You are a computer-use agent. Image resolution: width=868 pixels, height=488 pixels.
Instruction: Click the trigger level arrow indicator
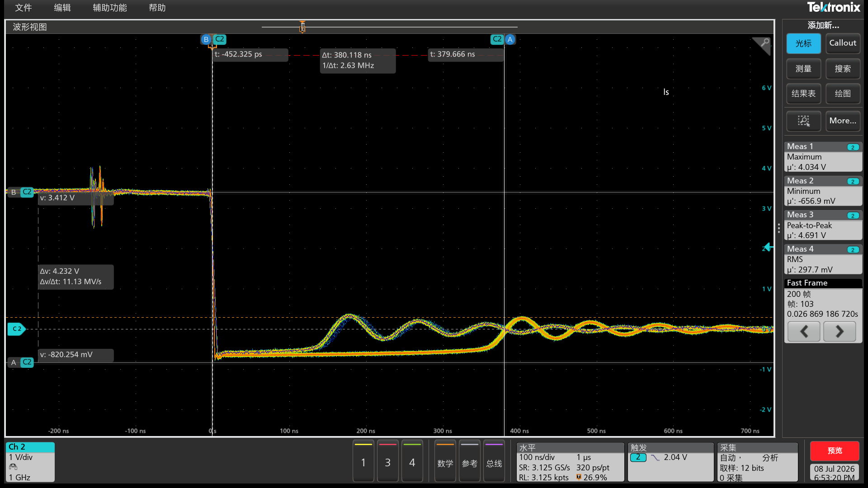click(768, 248)
